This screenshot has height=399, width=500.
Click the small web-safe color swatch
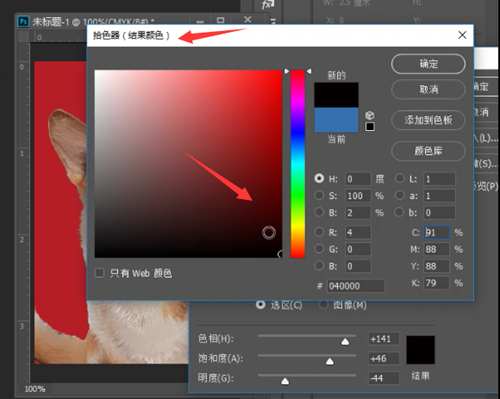coord(370,127)
